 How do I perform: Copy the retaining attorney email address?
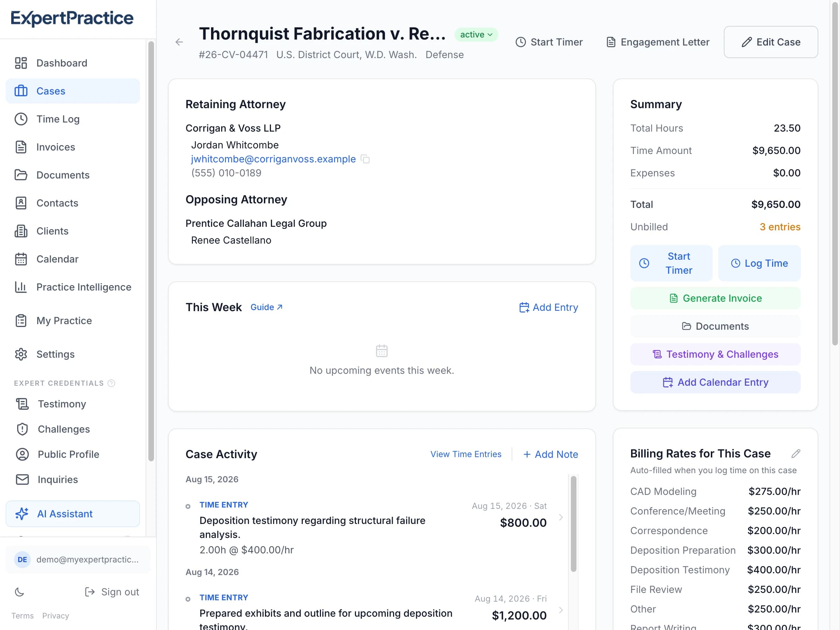coord(365,159)
